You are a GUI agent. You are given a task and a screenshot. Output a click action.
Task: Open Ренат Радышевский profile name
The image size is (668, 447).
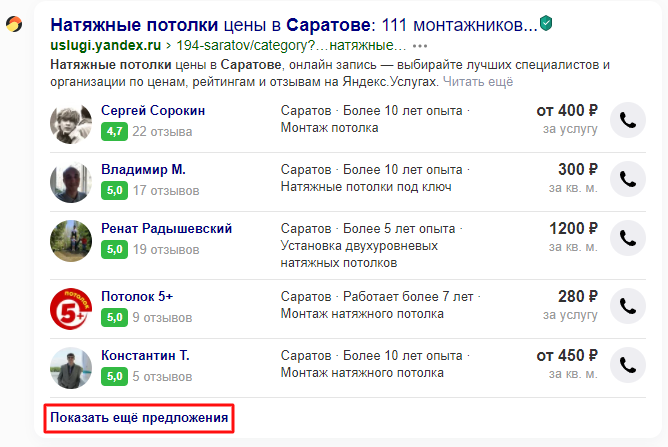[x=167, y=228]
